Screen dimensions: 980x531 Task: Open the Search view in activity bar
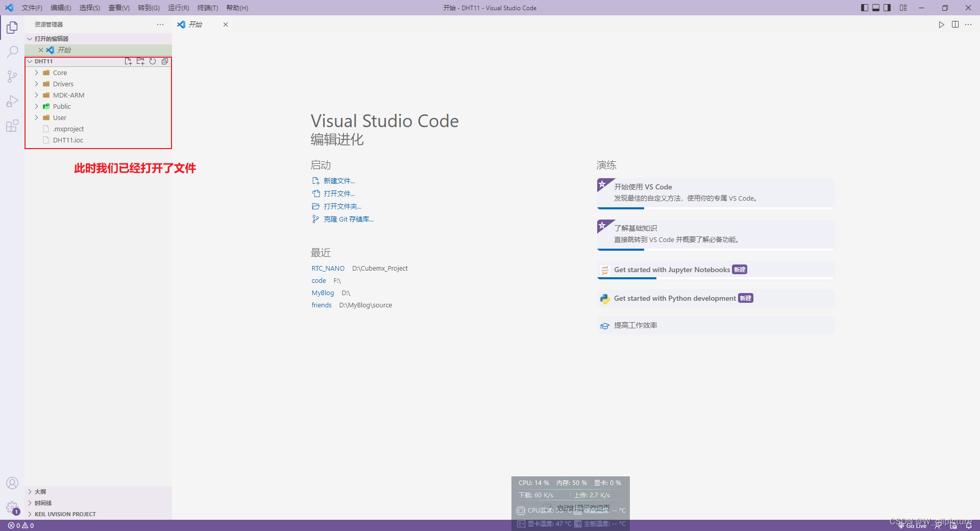pos(12,52)
